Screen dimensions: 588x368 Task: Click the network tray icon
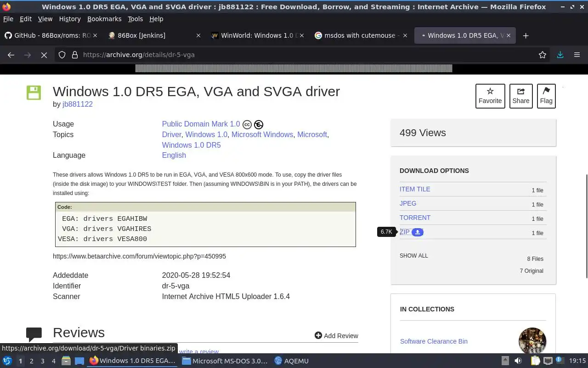548,361
